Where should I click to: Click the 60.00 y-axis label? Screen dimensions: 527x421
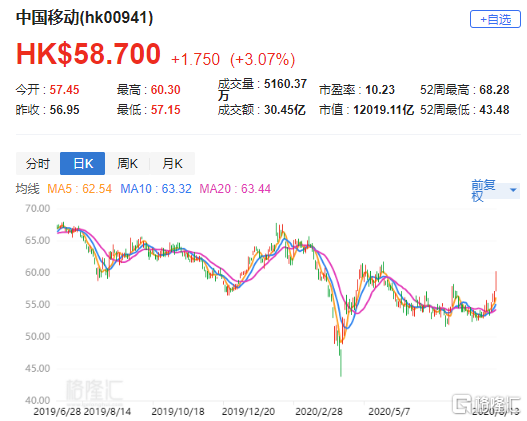[x=37, y=272]
